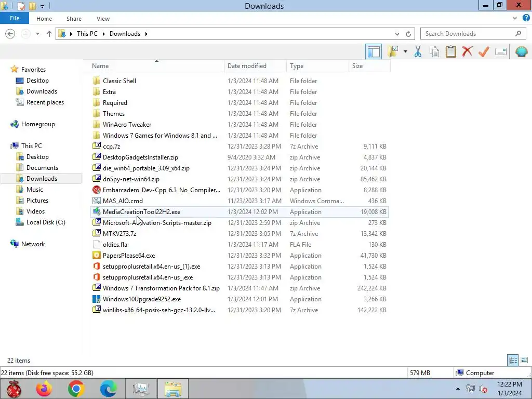The width and height of the screenshot is (532, 399).
Task: Select Documents under This PC
Action: coord(42,168)
